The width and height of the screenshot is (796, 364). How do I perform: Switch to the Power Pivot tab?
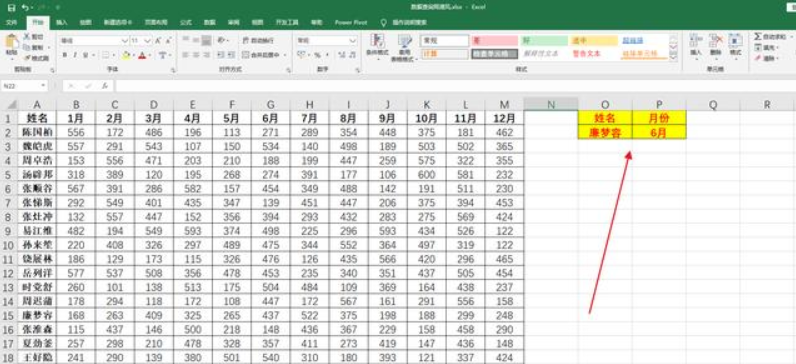tap(350, 22)
